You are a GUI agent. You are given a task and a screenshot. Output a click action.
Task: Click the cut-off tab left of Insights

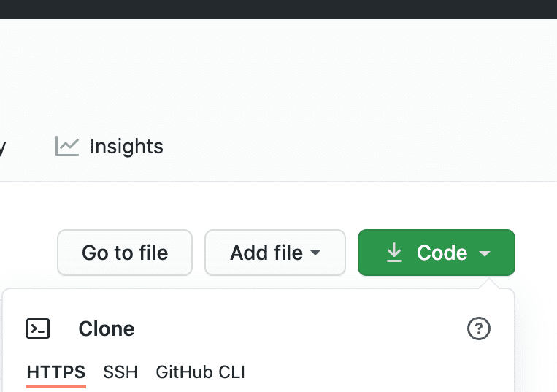point(3,147)
